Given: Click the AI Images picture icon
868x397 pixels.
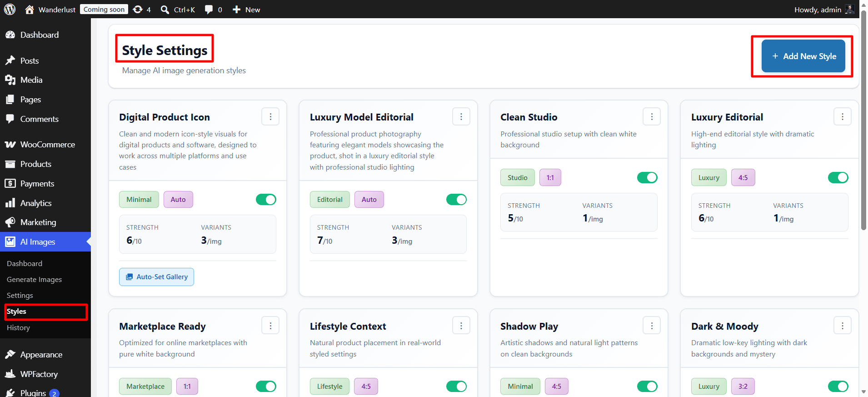Looking at the screenshot, I should [x=10, y=242].
